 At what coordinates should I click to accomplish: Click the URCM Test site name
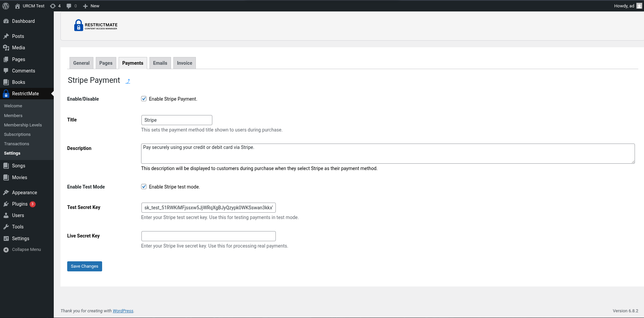[34, 6]
